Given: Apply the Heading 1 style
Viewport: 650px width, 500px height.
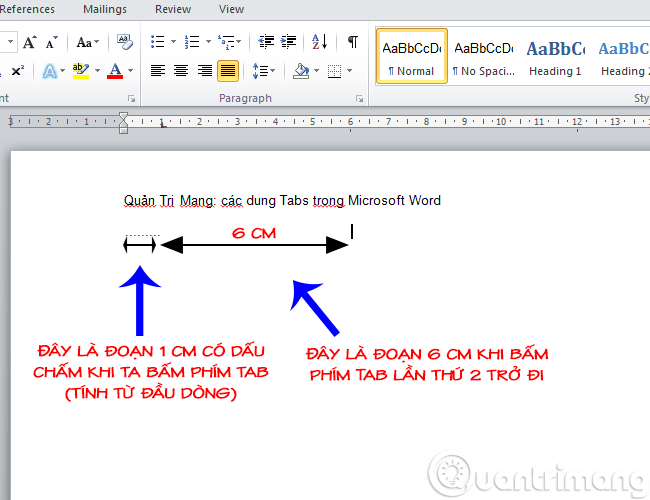Looking at the screenshot, I should click(555, 56).
